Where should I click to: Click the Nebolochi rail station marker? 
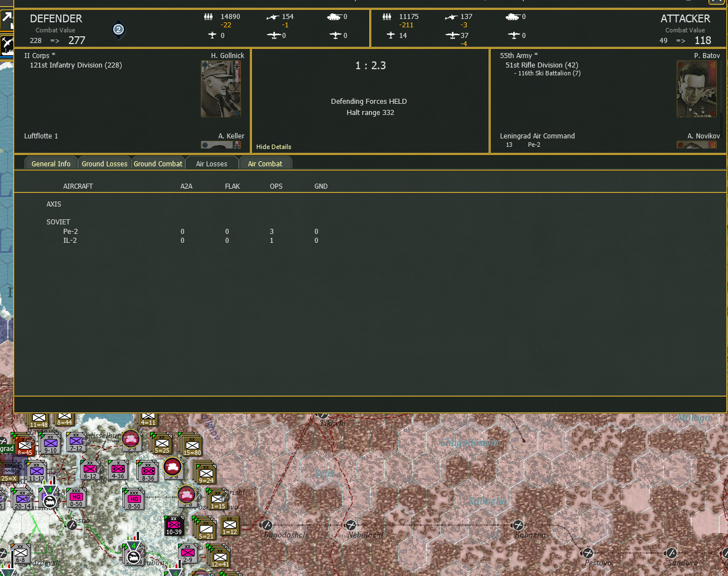click(x=350, y=525)
